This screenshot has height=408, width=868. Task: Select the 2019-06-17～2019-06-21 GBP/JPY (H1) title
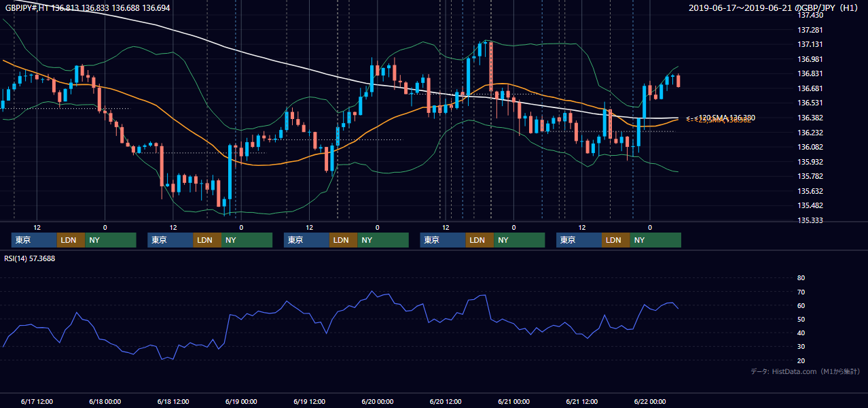pos(774,8)
